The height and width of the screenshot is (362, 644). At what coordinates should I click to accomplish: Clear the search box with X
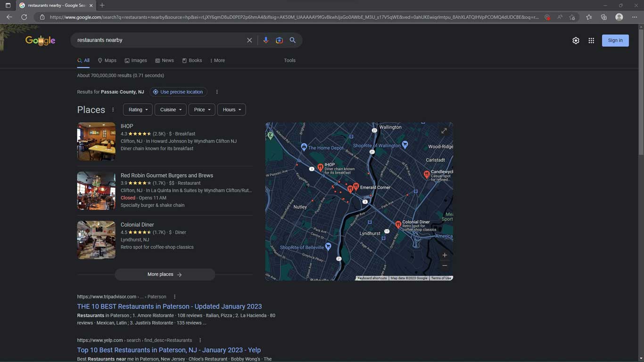[249, 41]
